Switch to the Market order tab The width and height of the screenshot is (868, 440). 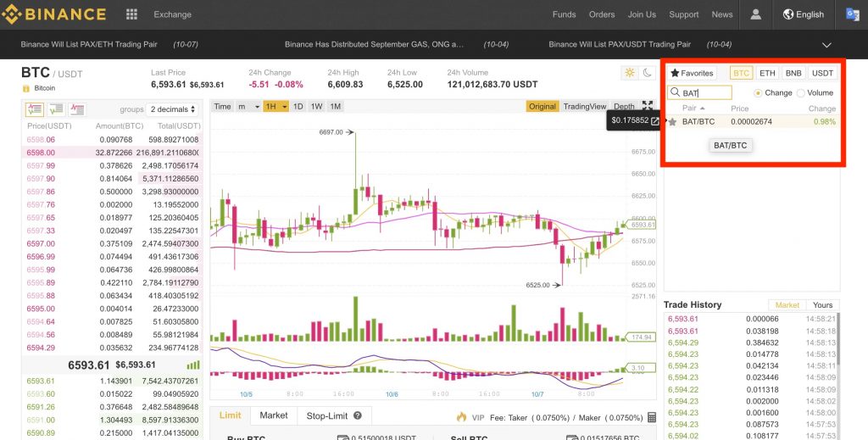273,415
